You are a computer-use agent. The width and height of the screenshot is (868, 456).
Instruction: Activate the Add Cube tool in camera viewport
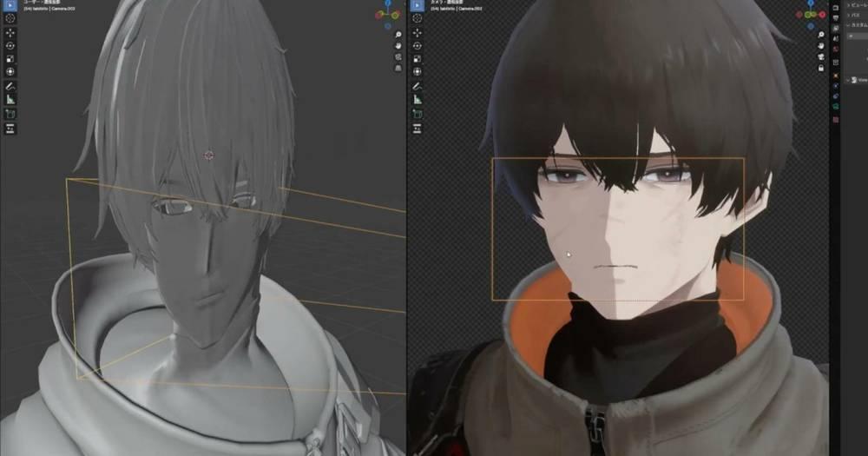click(x=417, y=114)
